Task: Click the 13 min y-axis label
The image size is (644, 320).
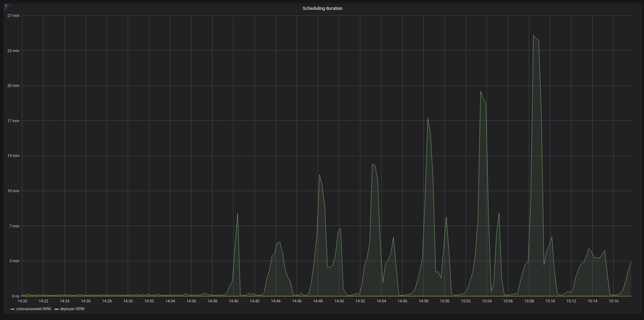Action: coord(14,156)
